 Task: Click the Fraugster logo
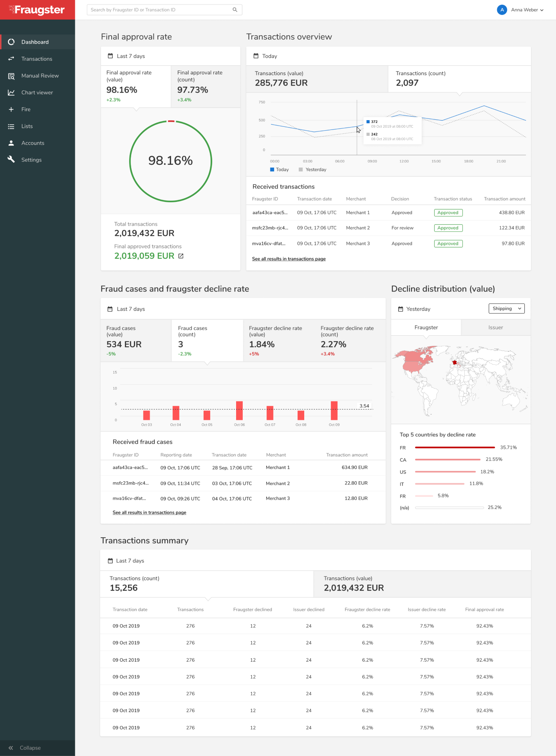[x=37, y=10]
